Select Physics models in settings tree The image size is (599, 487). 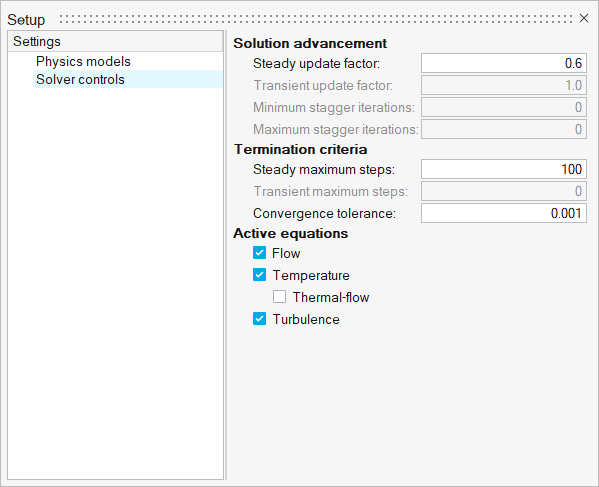[83, 61]
